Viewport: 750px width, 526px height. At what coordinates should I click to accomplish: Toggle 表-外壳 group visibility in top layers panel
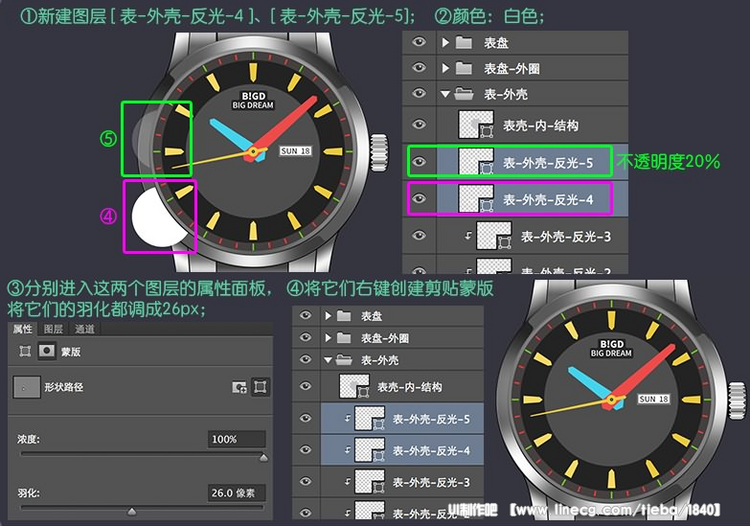coord(419,93)
